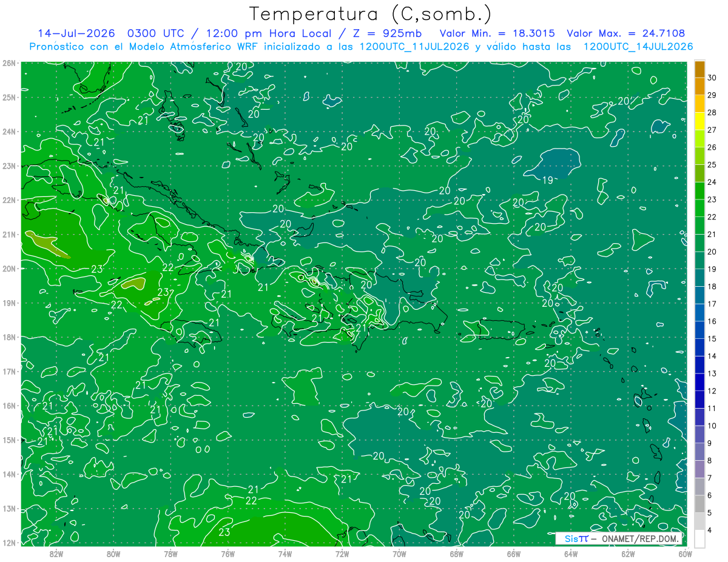Screen dimensions: 728x562
Task: Click the longitude label 74W
Action: tap(285, 554)
